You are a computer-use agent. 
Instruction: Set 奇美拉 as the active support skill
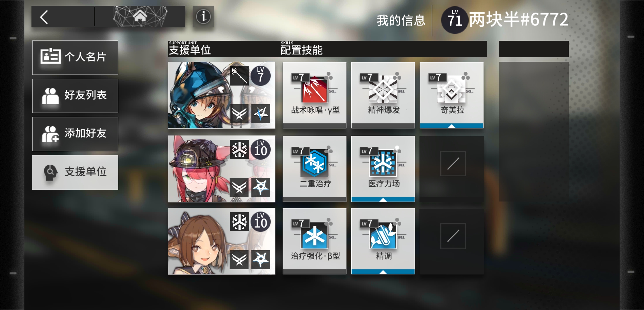[451, 95]
